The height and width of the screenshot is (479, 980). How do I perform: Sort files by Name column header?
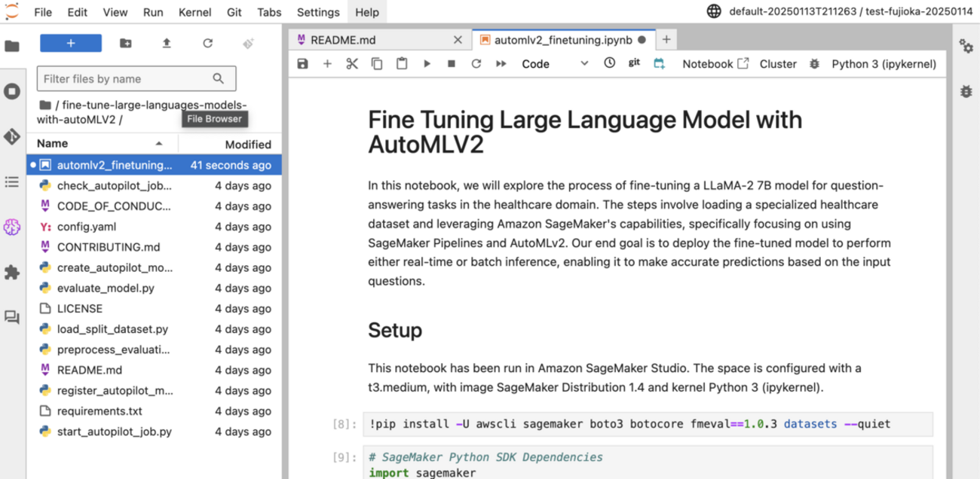103,143
